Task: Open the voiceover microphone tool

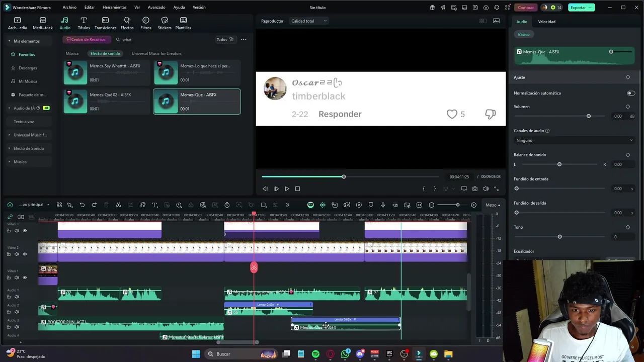Action: [383, 205]
